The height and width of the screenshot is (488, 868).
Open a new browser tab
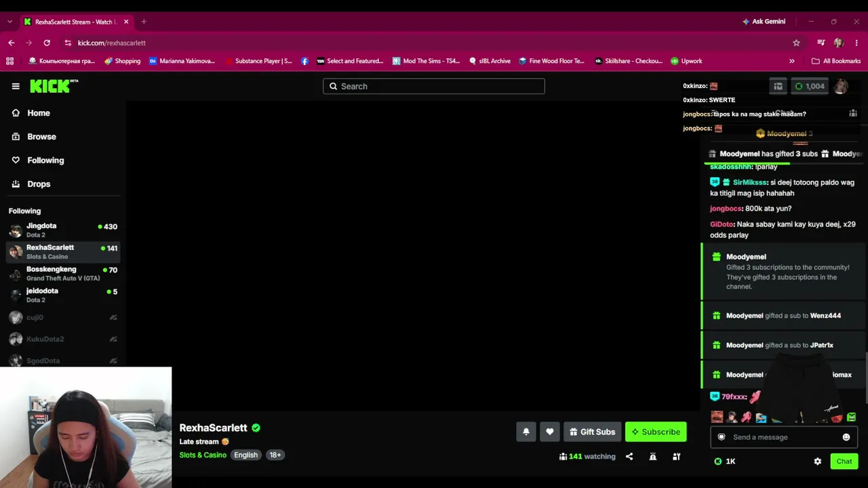[144, 22]
